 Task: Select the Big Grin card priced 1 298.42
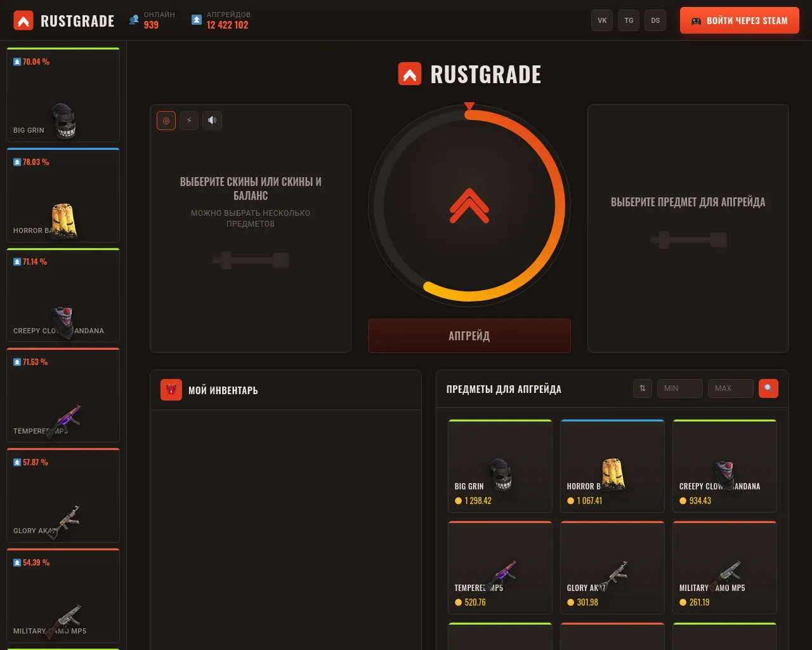point(500,466)
